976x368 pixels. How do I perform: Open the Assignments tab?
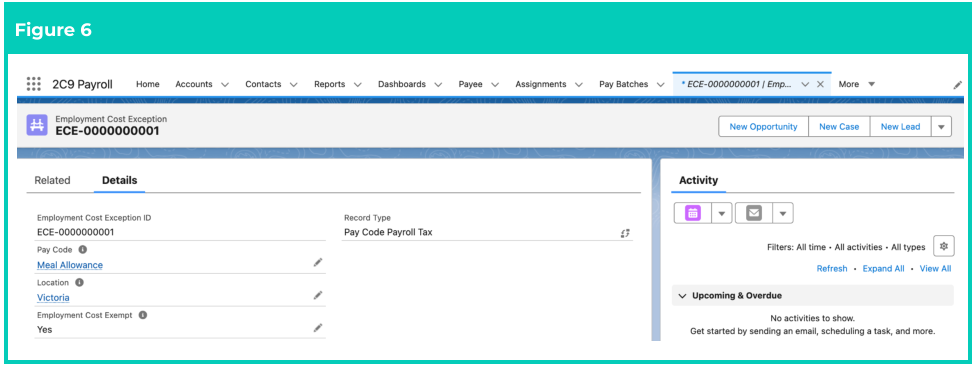point(541,84)
